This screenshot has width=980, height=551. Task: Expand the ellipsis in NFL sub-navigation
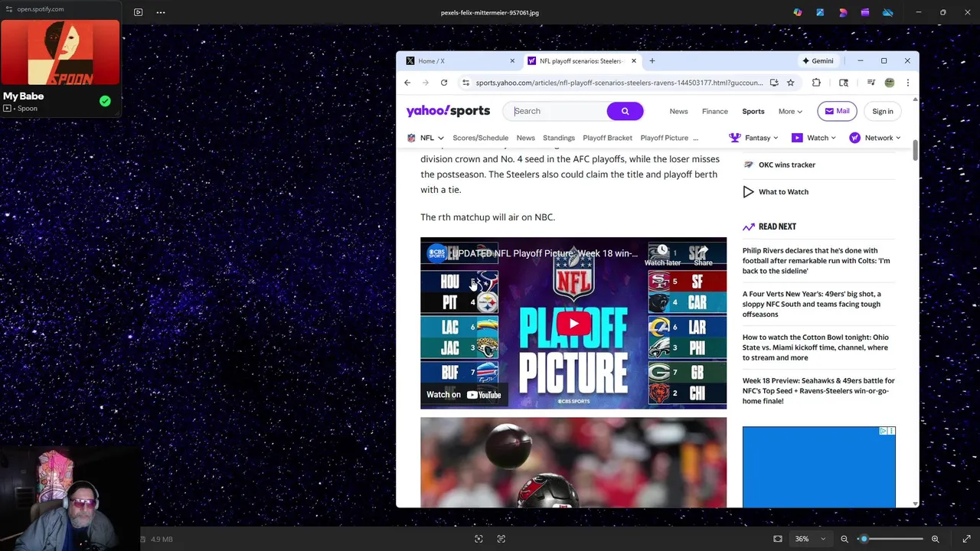tap(695, 138)
